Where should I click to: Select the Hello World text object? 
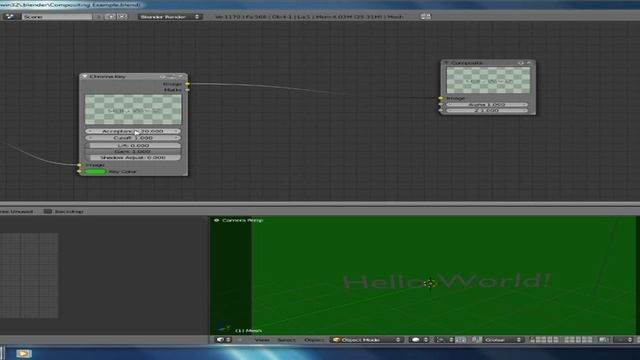click(x=447, y=281)
